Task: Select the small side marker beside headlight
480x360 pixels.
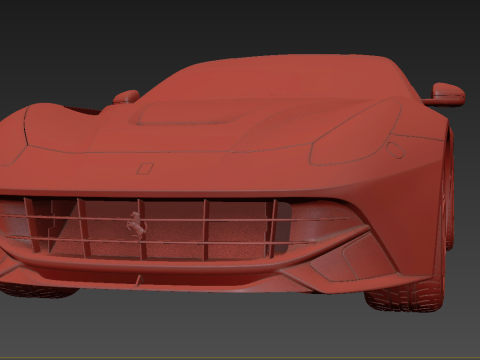Action: [396, 150]
